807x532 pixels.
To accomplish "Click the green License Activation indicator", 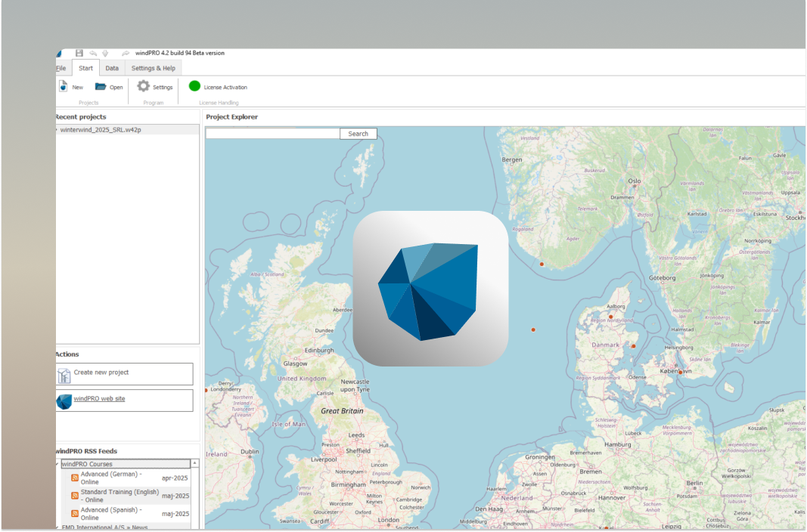I will (194, 86).
